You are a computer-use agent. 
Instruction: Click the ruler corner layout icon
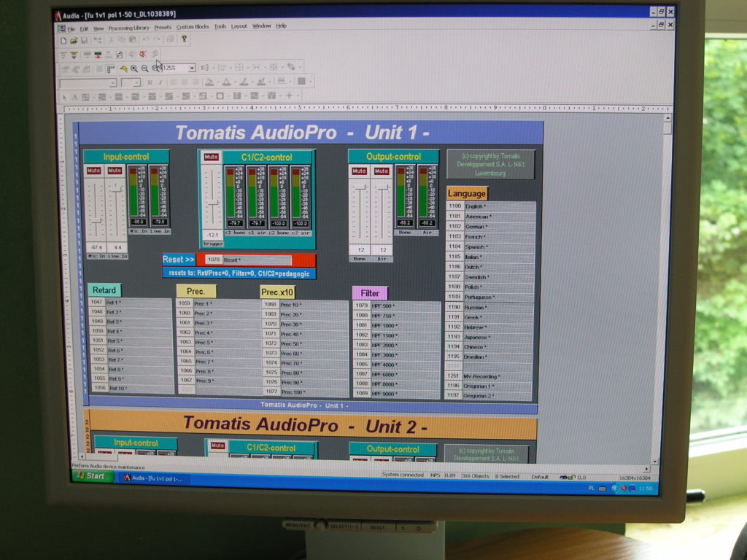pos(111,69)
